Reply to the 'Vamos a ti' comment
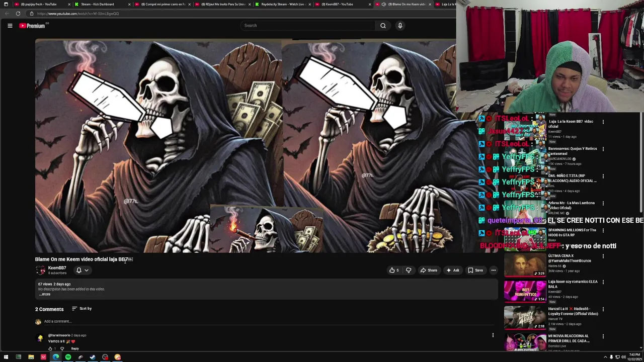 tap(75, 348)
